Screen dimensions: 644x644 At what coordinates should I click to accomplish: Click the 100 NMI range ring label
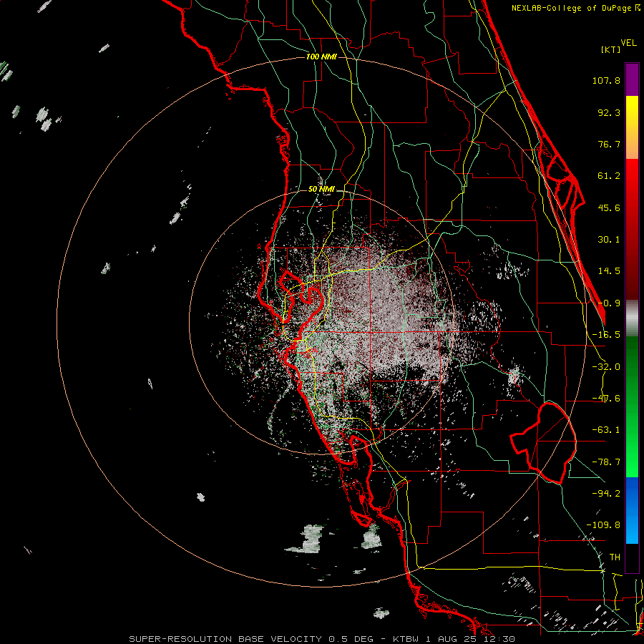point(321,57)
